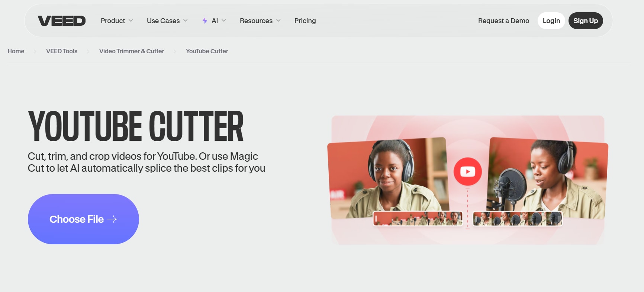Expand the Resources dropdown chevron
Image resolution: width=644 pixels, height=292 pixels.
[x=278, y=20]
